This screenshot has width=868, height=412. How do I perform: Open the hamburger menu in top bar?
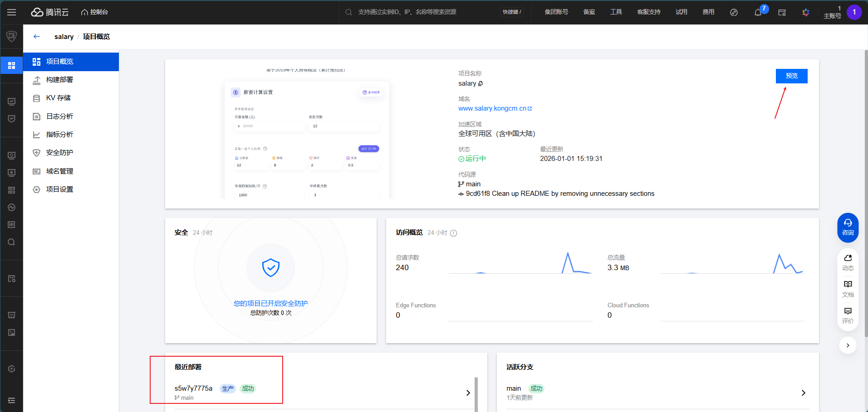click(12, 12)
